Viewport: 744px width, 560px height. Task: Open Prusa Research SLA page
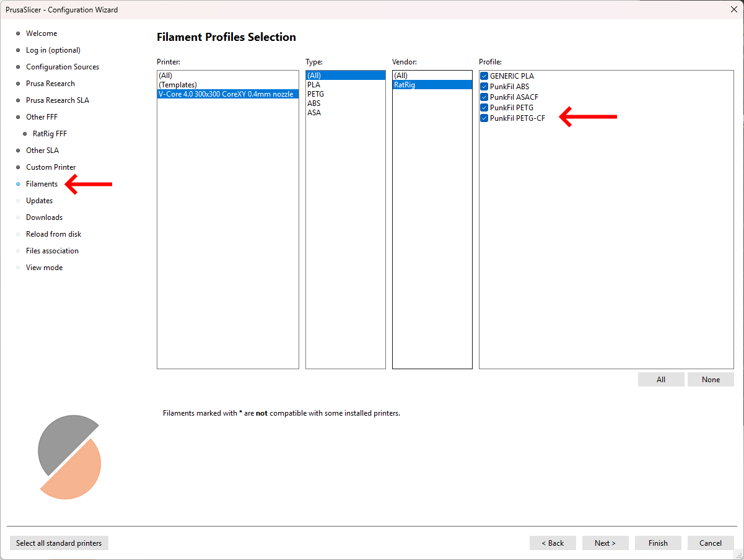(58, 100)
